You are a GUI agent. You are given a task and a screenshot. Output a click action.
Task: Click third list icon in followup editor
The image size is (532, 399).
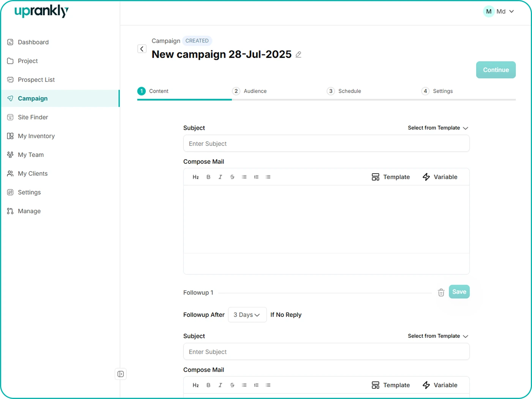click(268, 385)
